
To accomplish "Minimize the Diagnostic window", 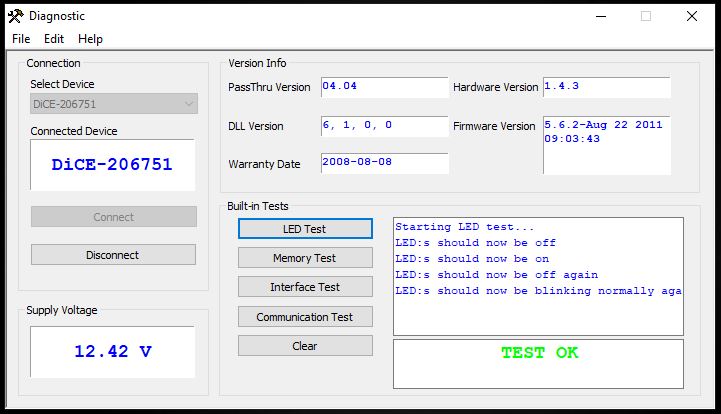I will (x=601, y=17).
